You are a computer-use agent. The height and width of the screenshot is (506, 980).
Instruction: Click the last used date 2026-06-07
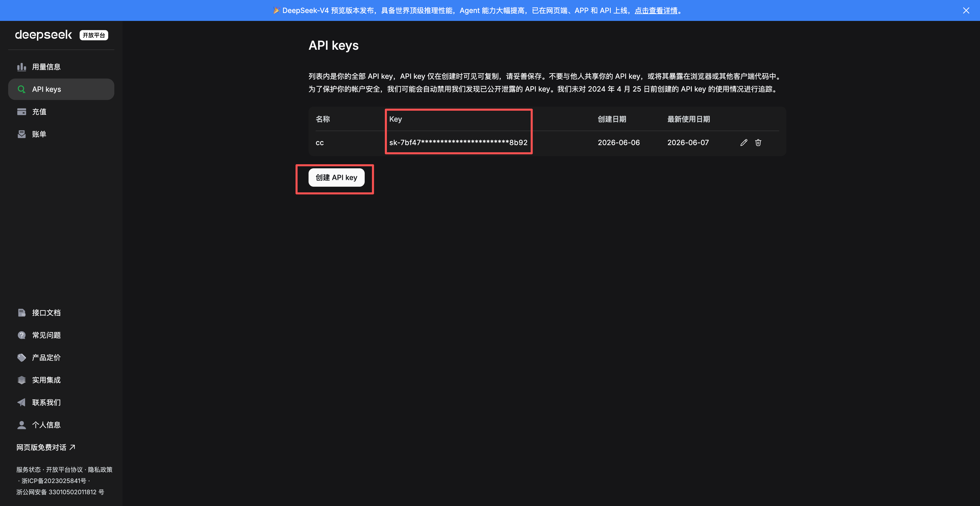click(688, 143)
